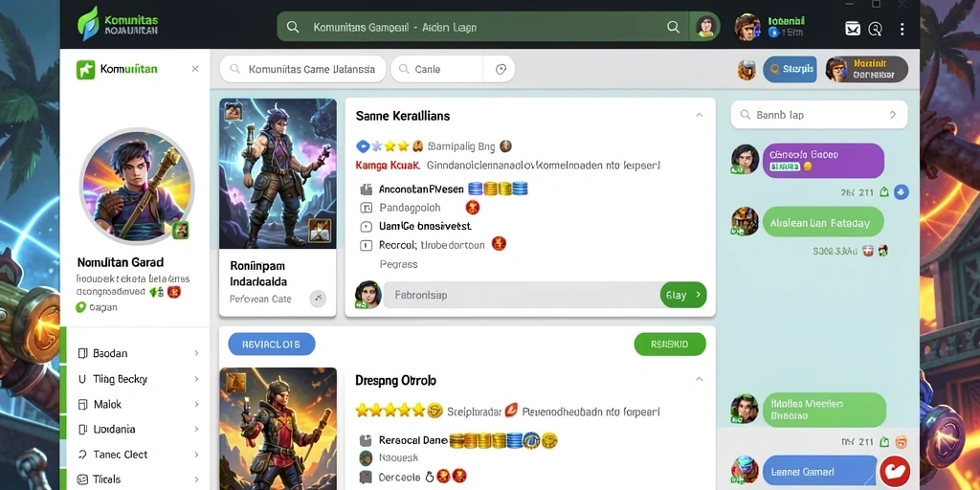980x490 pixels.
Task: Click the red badge next to Rercol; tlrobedortoun
Action: coord(498,244)
